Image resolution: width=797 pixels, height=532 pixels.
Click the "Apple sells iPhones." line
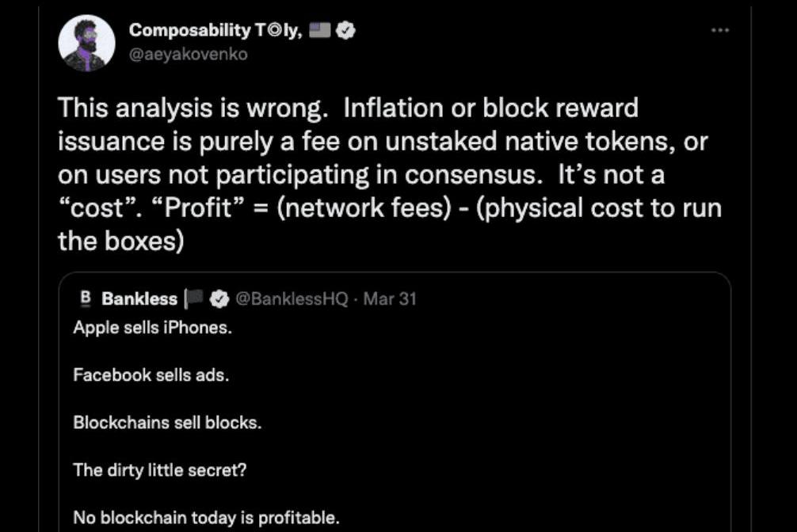[x=152, y=328]
